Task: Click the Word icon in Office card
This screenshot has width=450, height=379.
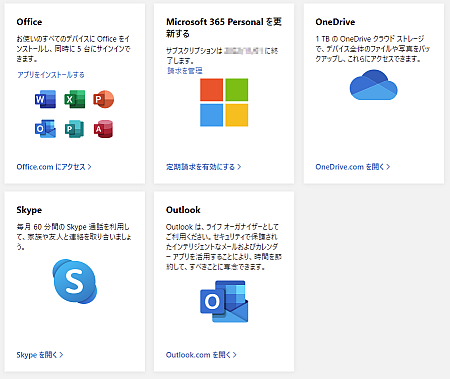Action: [45, 99]
